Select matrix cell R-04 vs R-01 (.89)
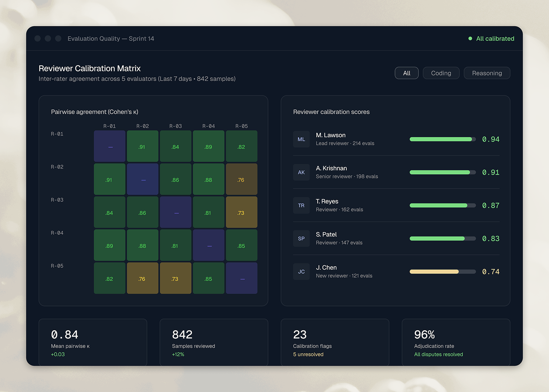Viewport: 549px width, 392px height. pyautogui.click(x=110, y=245)
